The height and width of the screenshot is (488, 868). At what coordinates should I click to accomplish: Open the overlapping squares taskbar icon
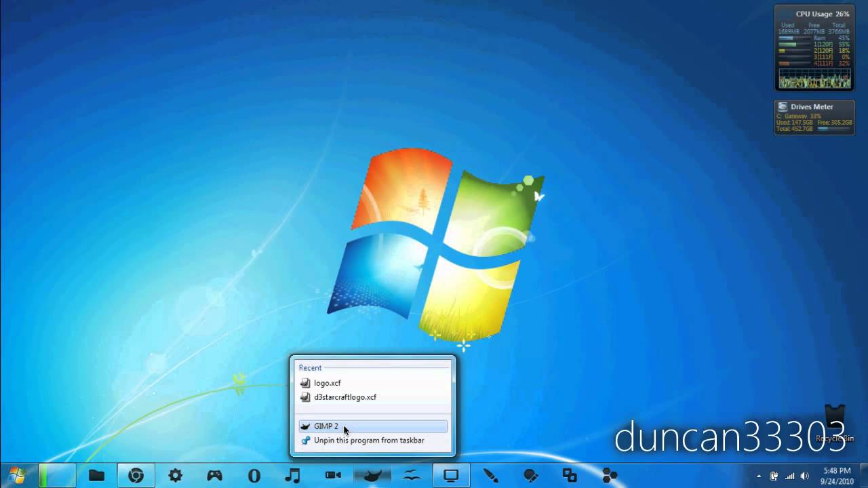tap(570, 475)
